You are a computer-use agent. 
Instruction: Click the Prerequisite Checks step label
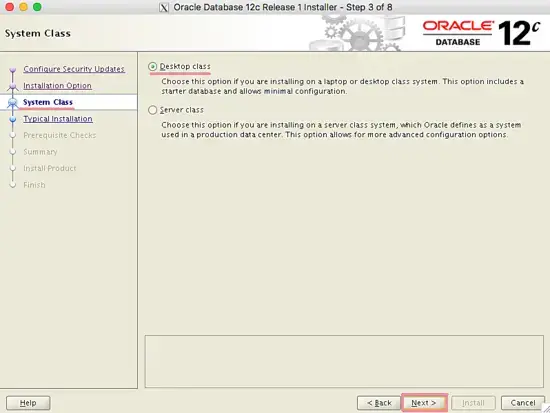tap(60, 135)
